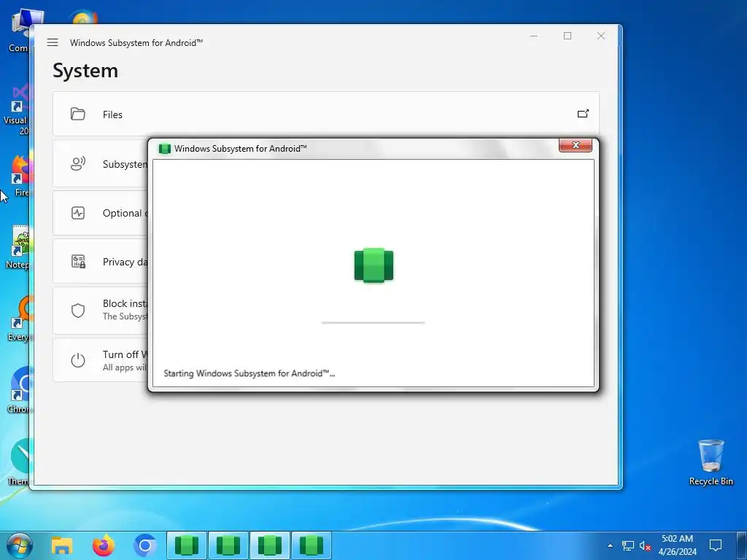
Task: Switch to the fourth WSA taskbar button
Action: pyautogui.click(x=311, y=545)
